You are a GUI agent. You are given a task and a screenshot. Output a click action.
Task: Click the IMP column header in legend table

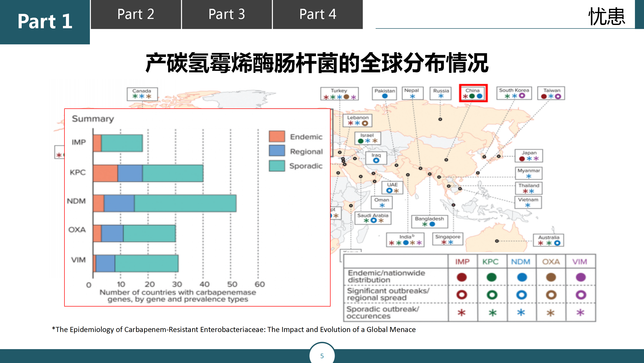point(462,262)
